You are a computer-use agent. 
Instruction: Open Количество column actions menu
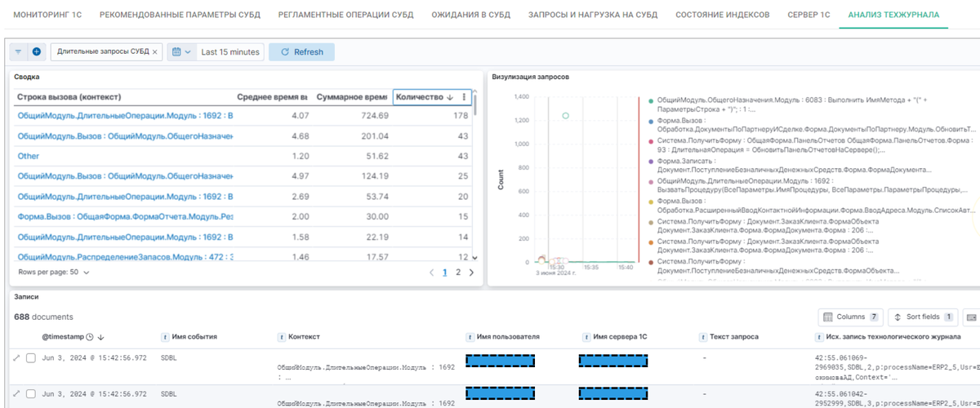pyautogui.click(x=464, y=97)
